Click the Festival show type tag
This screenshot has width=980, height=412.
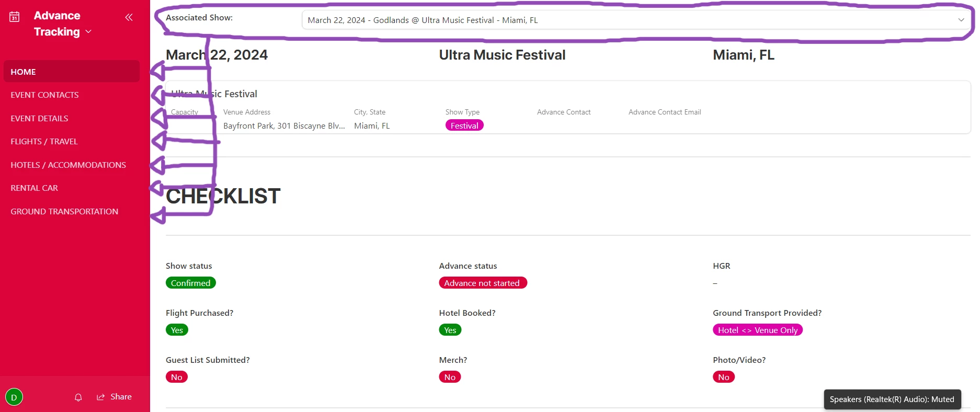coord(464,125)
